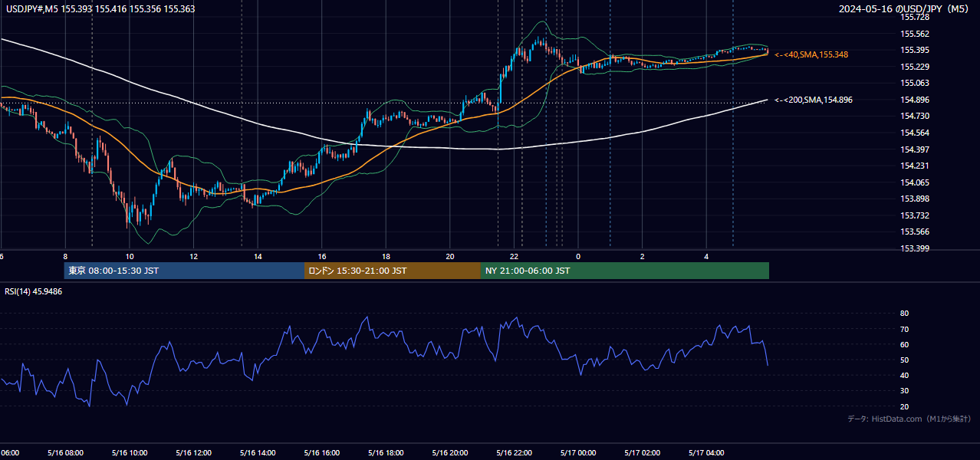Click hour label 18 under the price chart
Screen dimensions: 980x460
[x=386, y=256]
